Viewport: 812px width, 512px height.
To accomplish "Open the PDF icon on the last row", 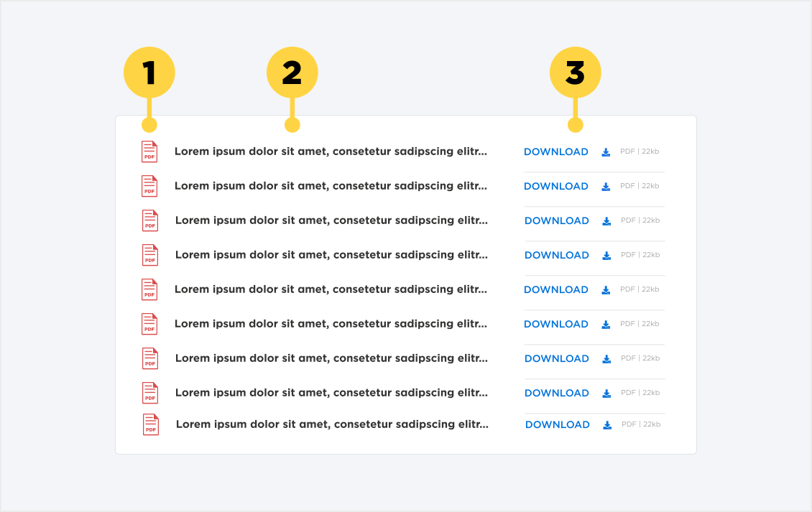I will tap(149, 424).
